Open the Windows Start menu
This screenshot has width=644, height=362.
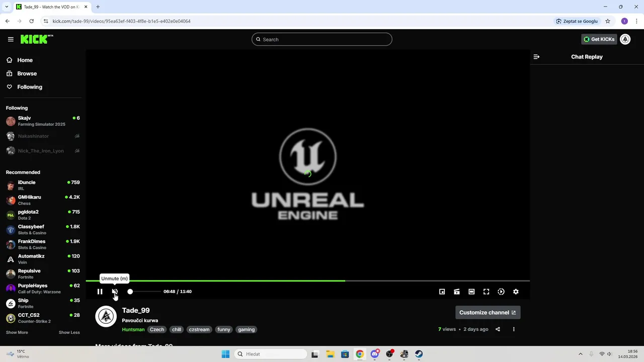coord(225,354)
